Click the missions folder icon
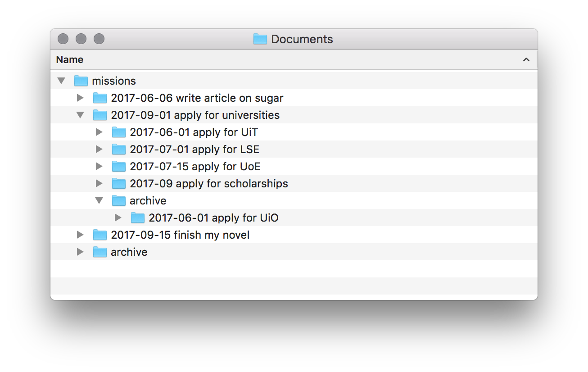This screenshot has width=588, height=372. 81,81
